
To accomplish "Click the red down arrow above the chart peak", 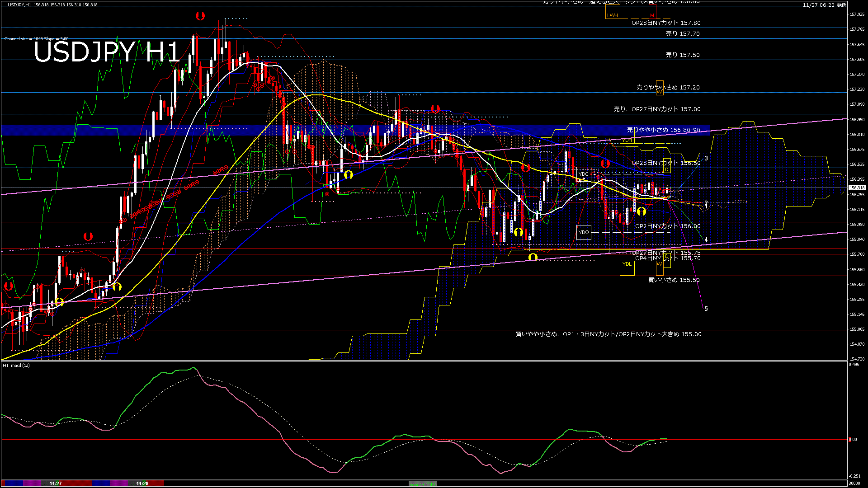I will point(200,16).
